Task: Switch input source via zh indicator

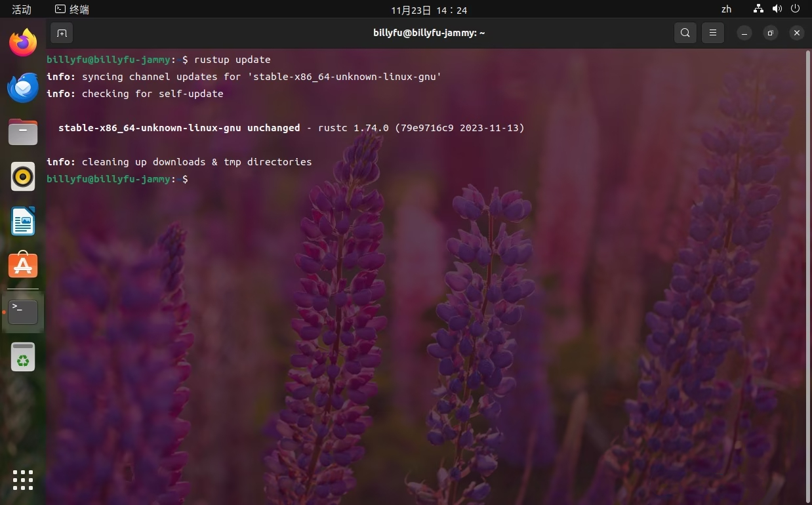Action: pos(726,9)
